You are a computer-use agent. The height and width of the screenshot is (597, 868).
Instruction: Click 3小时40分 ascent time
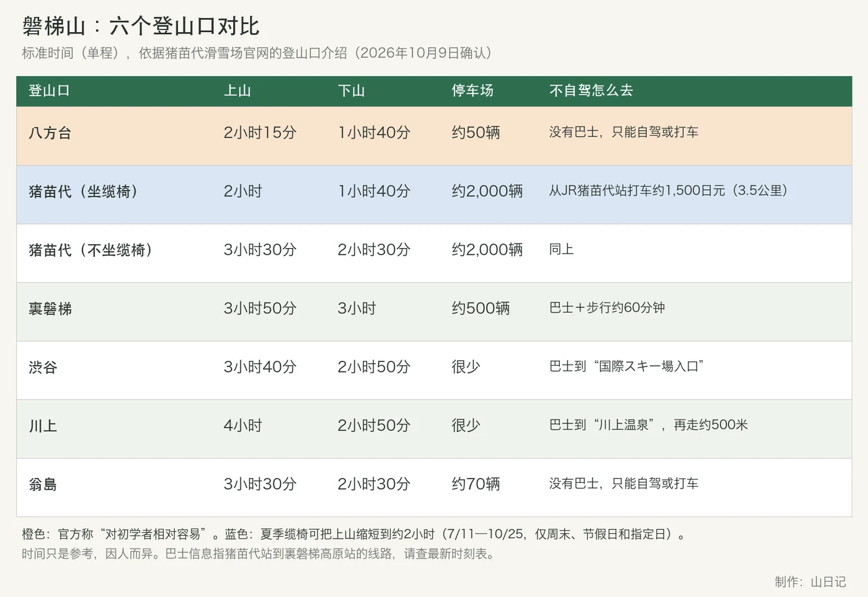click(x=260, y=367)
